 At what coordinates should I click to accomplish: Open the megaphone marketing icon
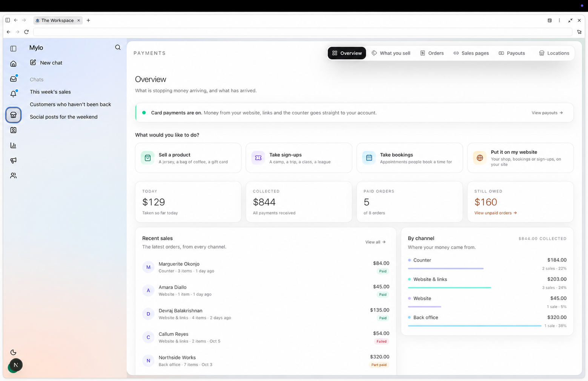tap(13, 160)
